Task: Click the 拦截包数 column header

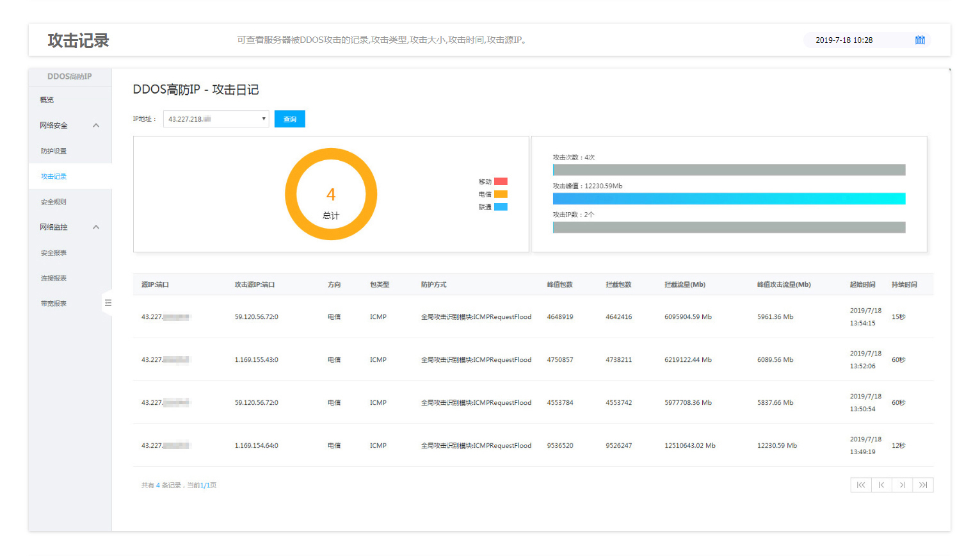Action: coord(619,284)
